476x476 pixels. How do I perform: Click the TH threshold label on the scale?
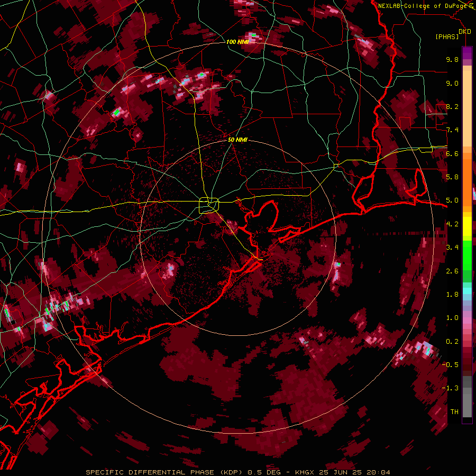pos(454,411)
